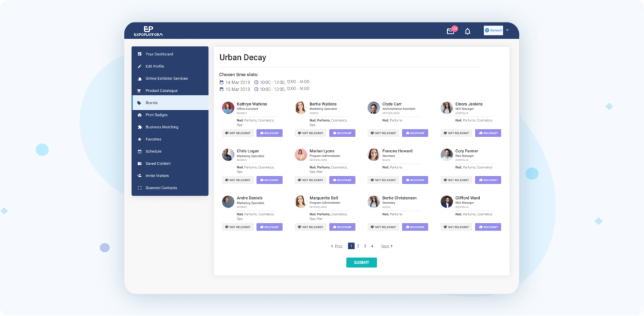The image size is (644, 316).
Task: Click calendar icon beside 14 Mar 2018
Action: point(221,82)
